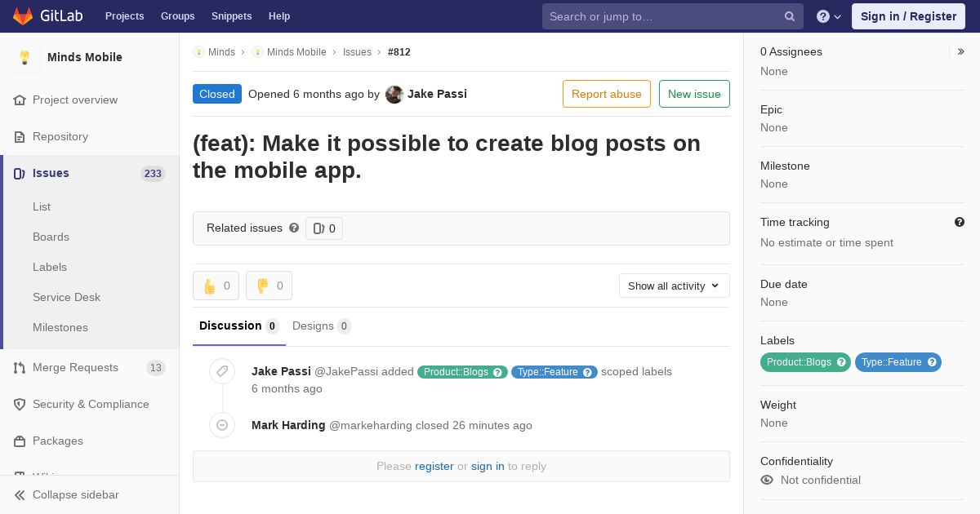Open Labels in sidebar
The height and width of the screenshot is (514, 980).
coord(50,267)
